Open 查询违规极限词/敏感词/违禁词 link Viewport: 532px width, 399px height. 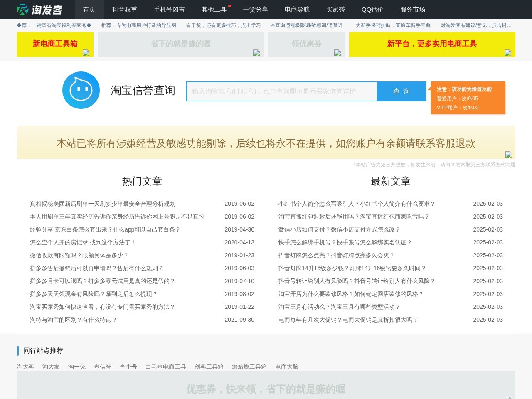[x=307, y=25]
